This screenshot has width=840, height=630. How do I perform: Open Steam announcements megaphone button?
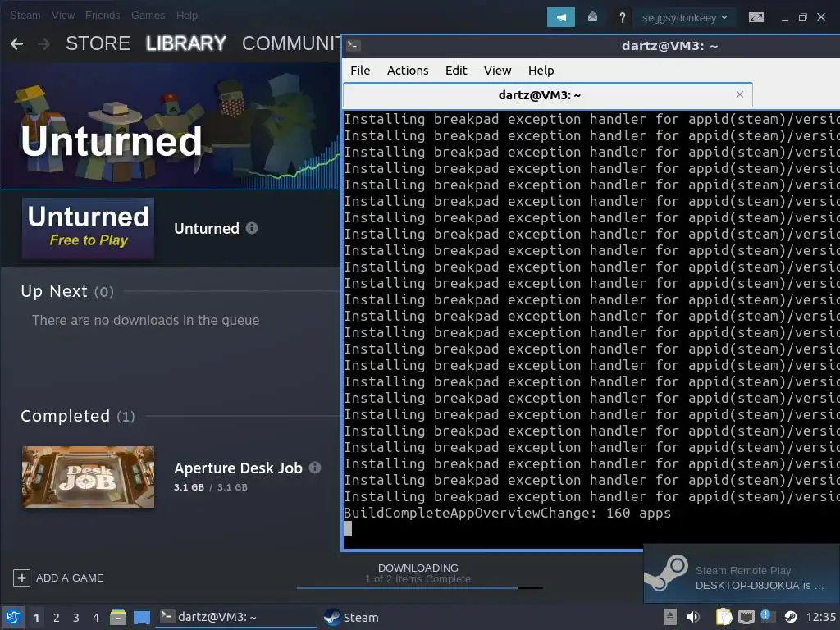tap(560, 17)
